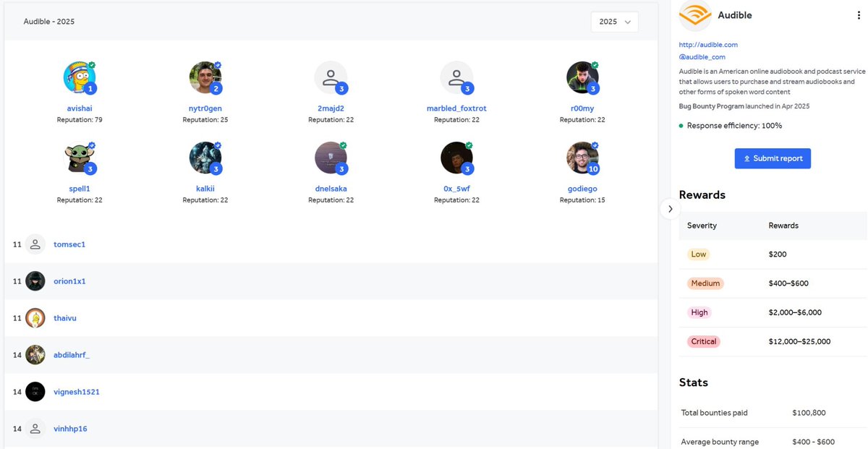Viewport: 868px width, 449px height.
Task: Click kalkii's profile avatar
Action: click(x=205, y=158)
